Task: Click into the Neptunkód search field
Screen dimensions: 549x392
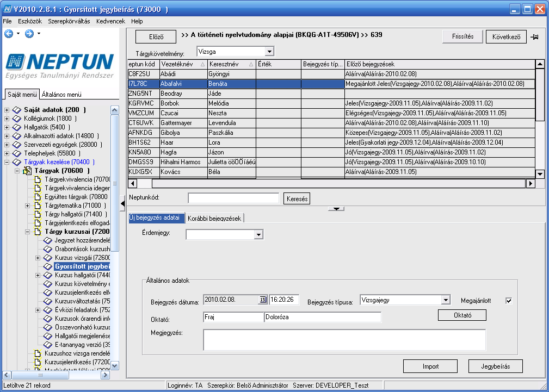Action: point(233,198)
